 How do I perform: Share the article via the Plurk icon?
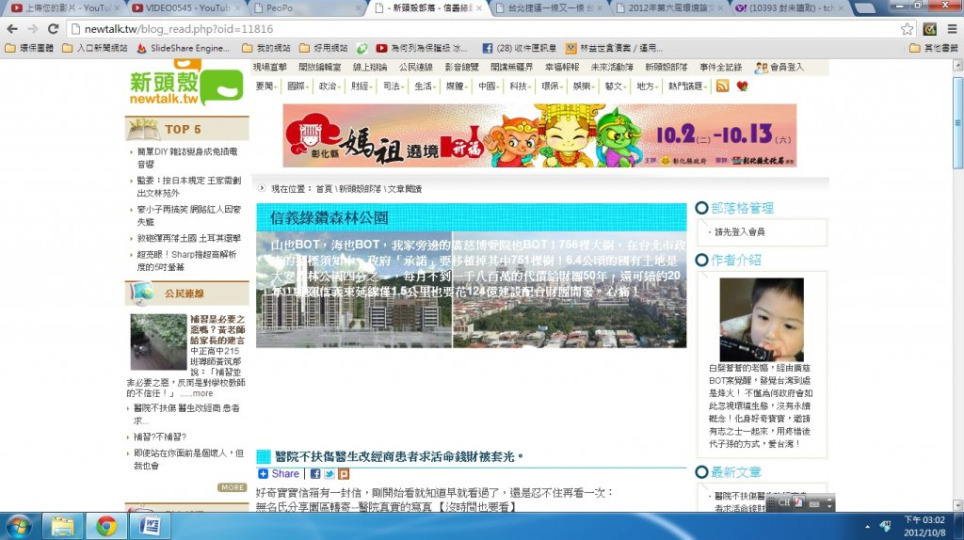pyautogui.click(x=343, y=474)
